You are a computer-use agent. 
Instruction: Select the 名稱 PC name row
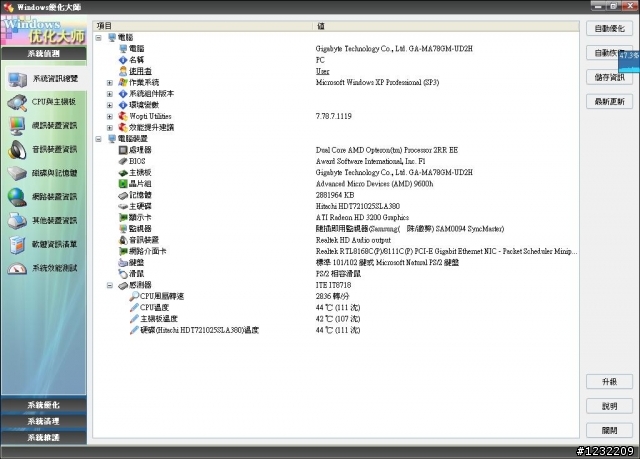335,60
